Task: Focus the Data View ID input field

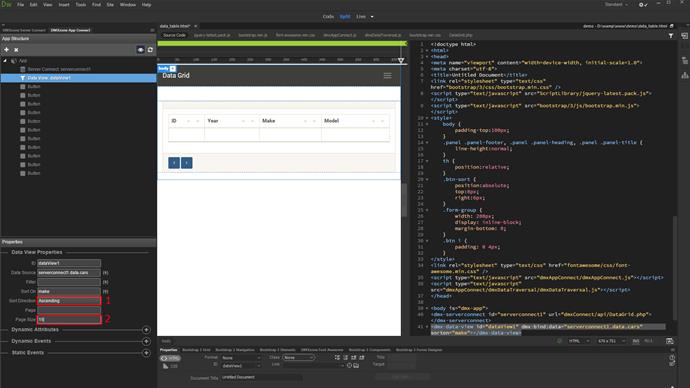Action: (x=69, y=263)
